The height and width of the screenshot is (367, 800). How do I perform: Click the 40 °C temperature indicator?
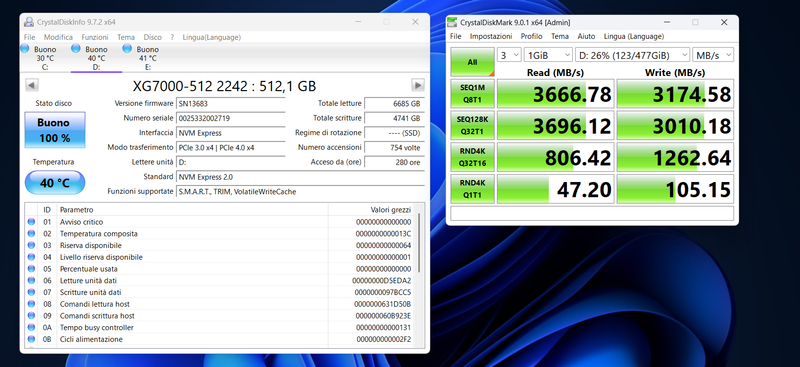coord(55,183)
